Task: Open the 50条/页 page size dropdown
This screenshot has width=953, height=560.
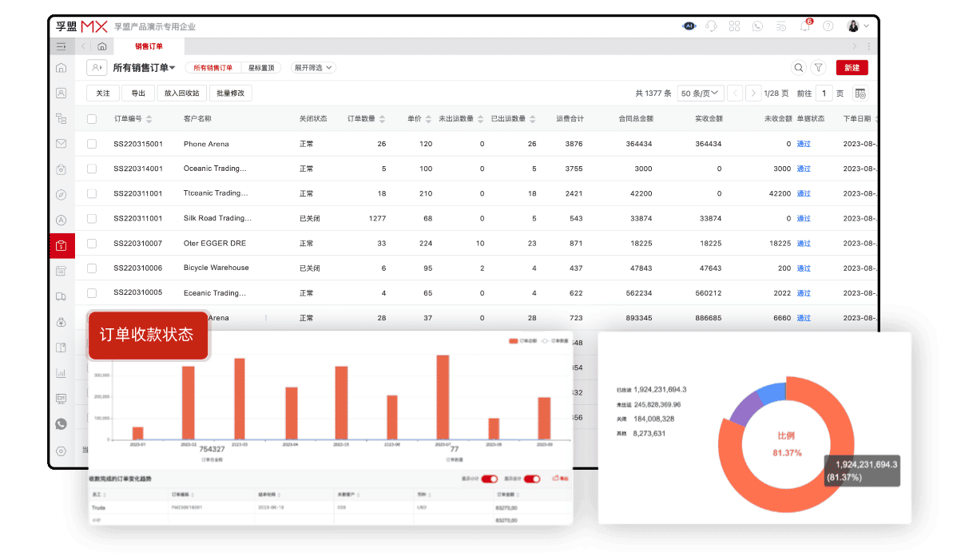Action: click(701, 93)
